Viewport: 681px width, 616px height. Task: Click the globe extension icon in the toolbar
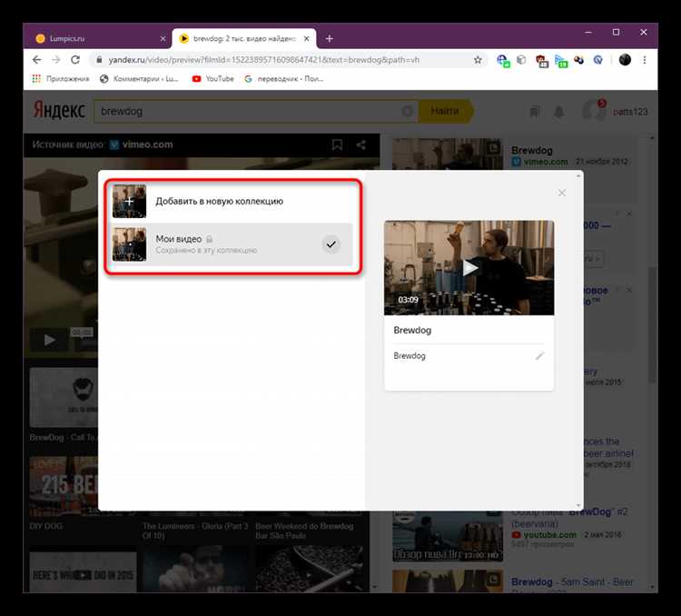click(503, 61)
